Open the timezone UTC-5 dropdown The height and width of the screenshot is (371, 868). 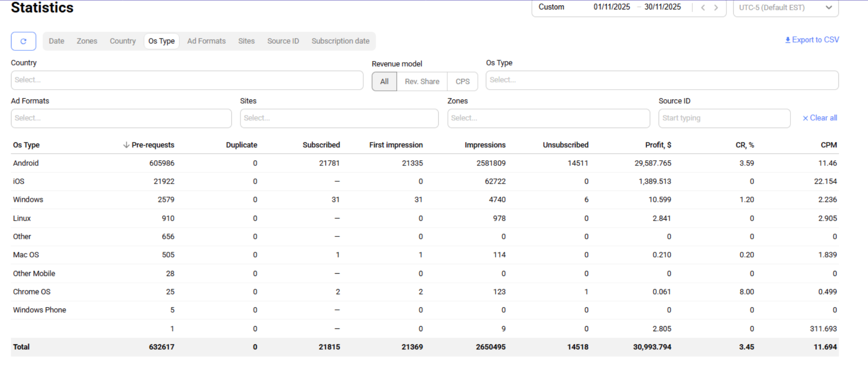click(x=785, y=8)
